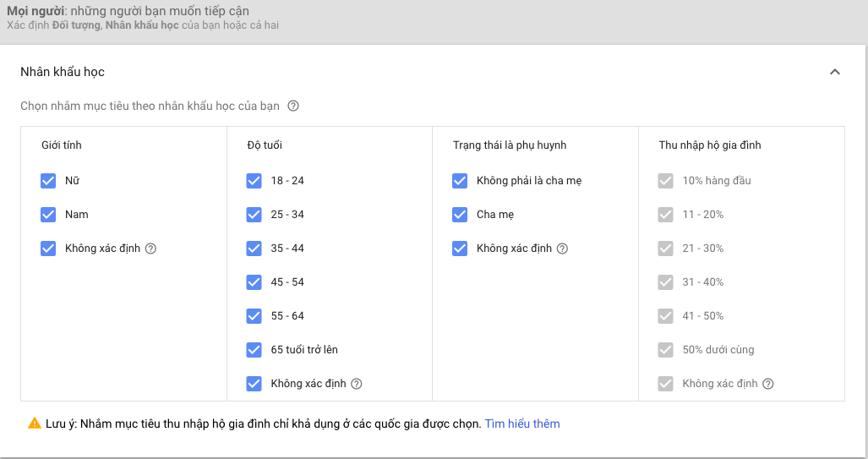Uncheck the Nam gender checkbox
Screen dimensions: 868x459
point(48,215)
